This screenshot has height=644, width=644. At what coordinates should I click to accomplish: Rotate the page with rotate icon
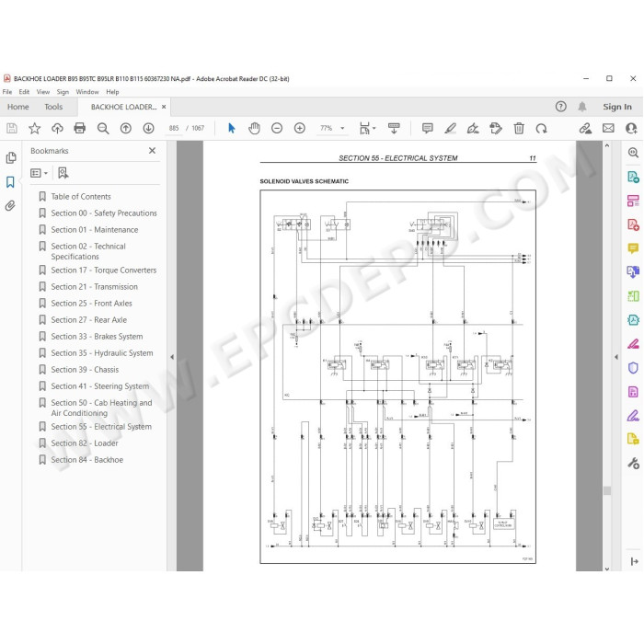tap(541, 129)
